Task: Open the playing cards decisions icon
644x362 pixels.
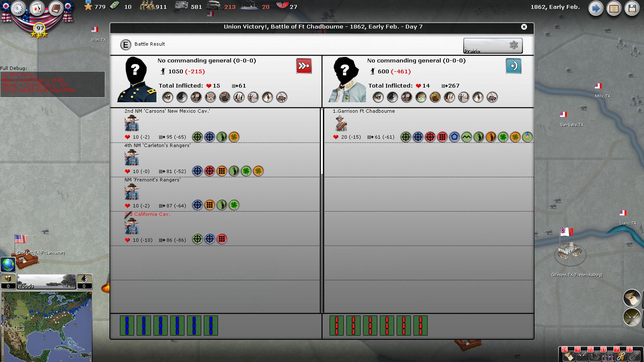Action: pyautogui.click(x=37, y=8)
